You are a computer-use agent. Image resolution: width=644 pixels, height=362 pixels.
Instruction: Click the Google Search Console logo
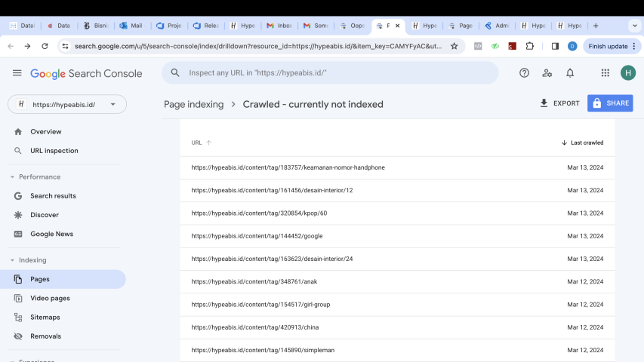86,73
